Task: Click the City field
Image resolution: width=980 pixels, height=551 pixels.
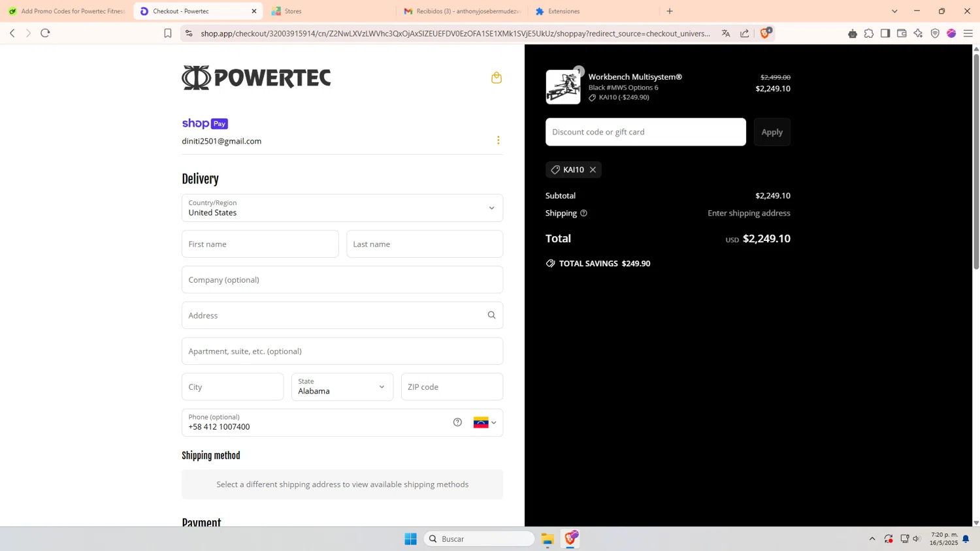Action: 233,386
